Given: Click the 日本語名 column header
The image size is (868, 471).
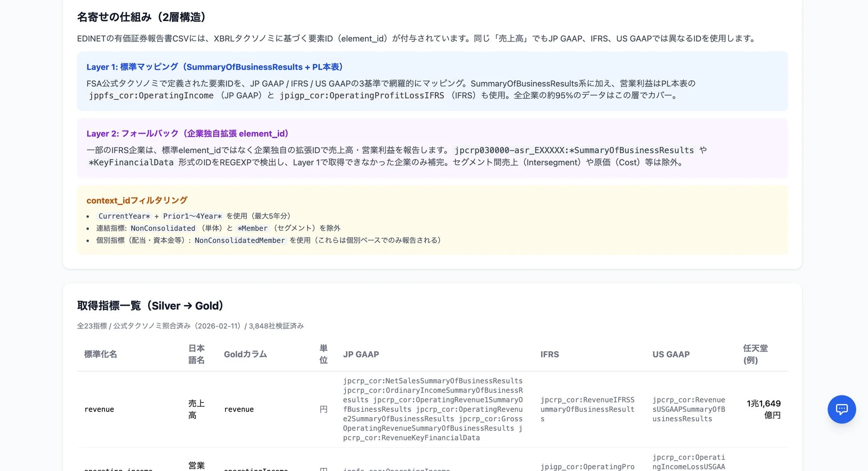Looking at the screenshot, I should tap(196, 354).
